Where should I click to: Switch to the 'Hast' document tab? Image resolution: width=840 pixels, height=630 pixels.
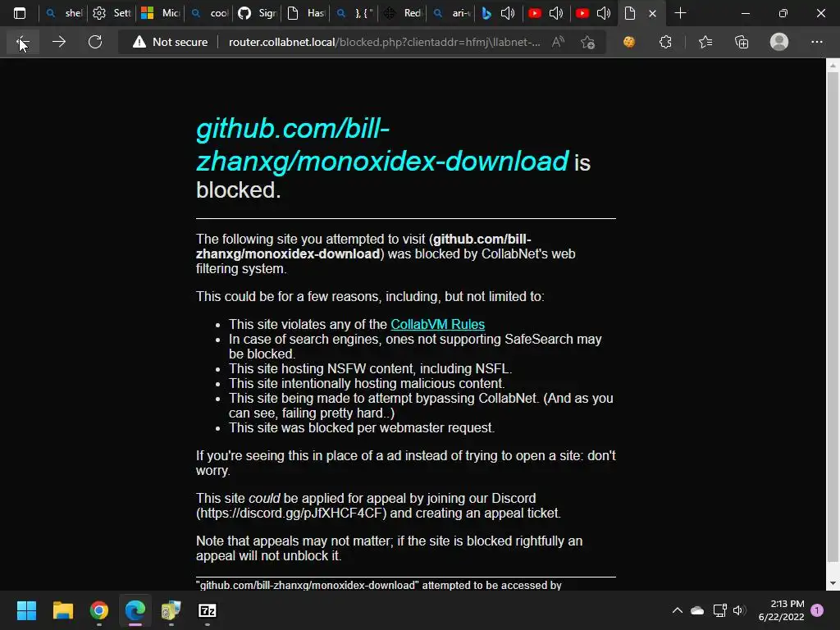click(x=305, y=13)
